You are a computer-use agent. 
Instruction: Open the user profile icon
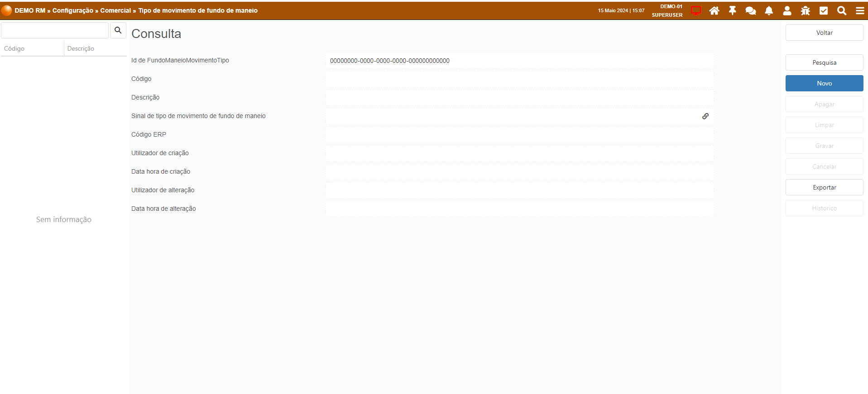[787, 10]
